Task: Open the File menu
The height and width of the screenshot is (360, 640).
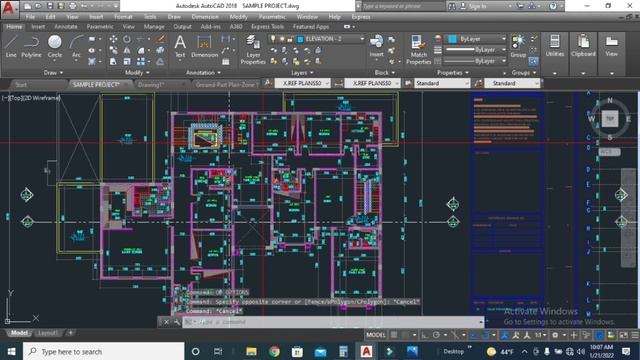Action: point(30,17)
